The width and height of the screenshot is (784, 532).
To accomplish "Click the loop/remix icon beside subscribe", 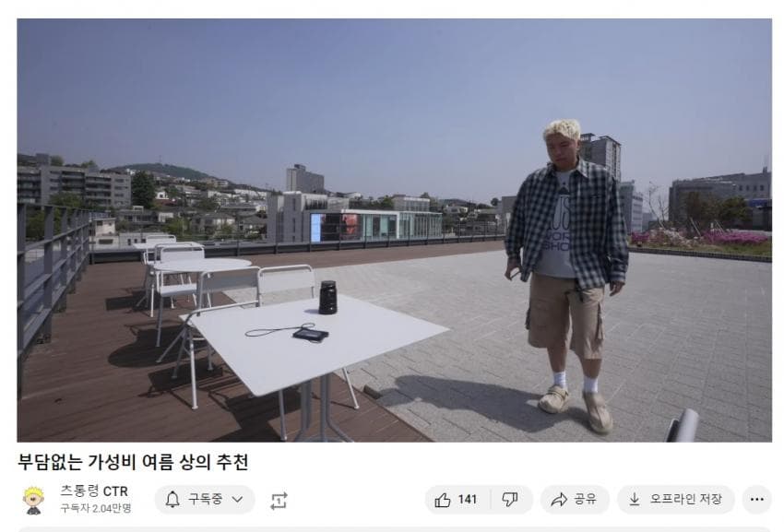I will point(279,501).
